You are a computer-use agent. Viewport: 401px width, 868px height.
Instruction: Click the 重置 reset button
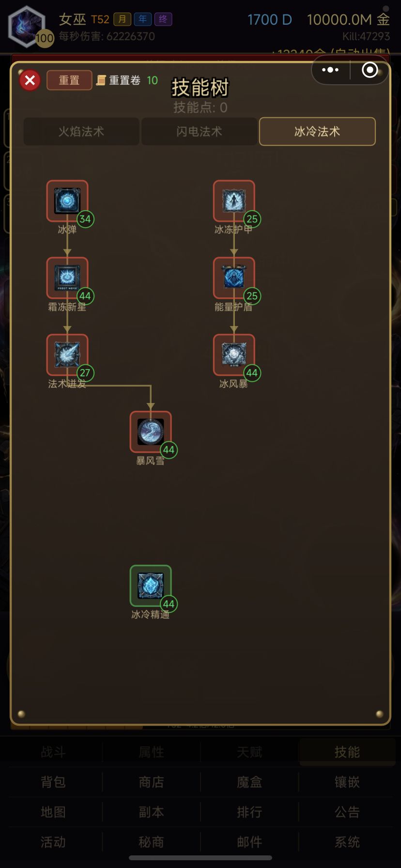coord(69,80)
